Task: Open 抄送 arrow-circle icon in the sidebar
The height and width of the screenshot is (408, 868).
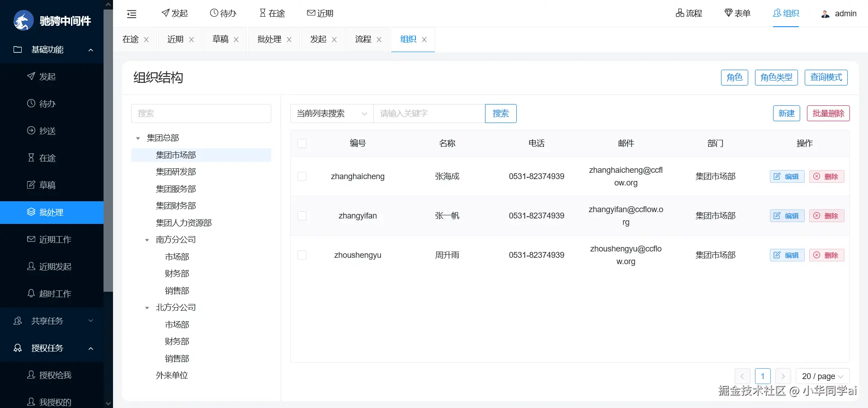Action: click(31, 130)
